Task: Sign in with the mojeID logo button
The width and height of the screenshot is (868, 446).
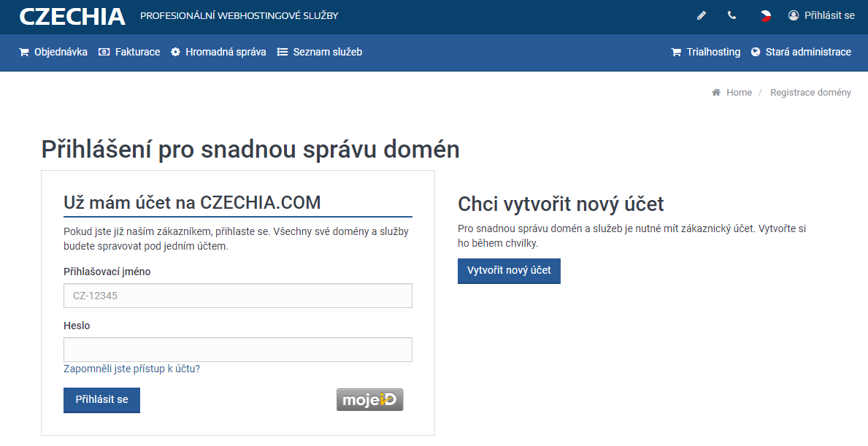Action: pos(370,399)
